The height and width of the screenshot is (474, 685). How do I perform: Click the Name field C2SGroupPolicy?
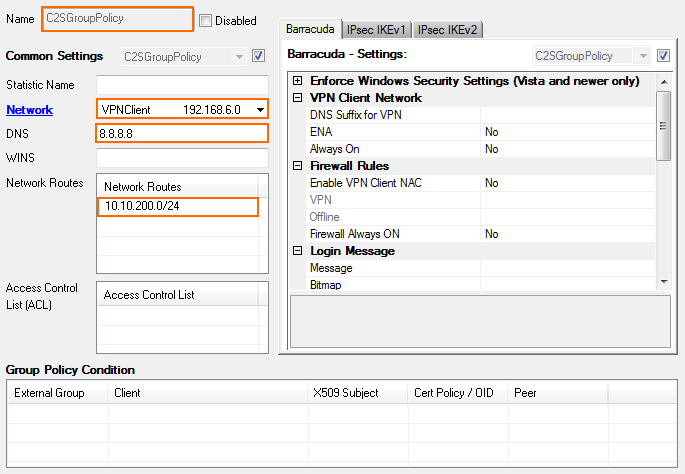(117, 19)
